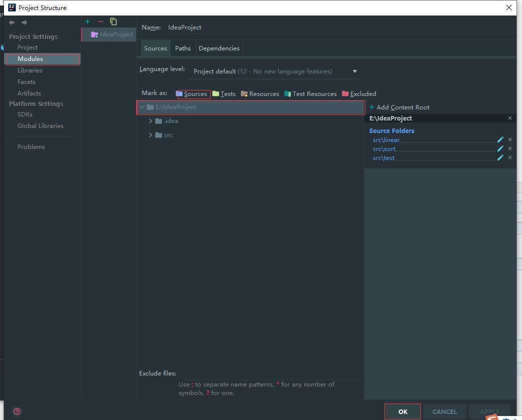
Task: Open SDKs under Platform Settings
Action: click(25, 114)
